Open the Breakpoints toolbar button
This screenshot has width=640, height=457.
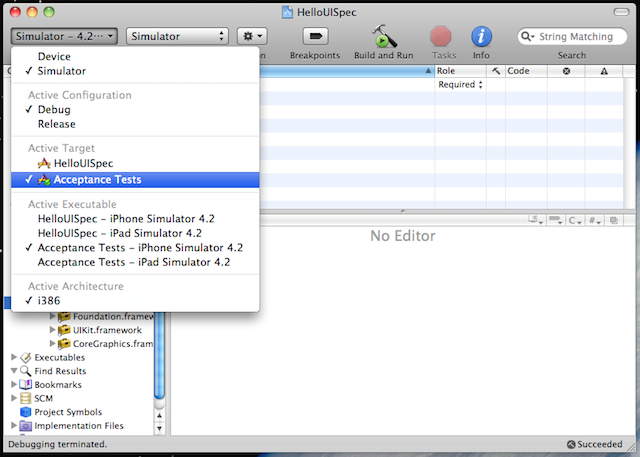tap(316, 36)
